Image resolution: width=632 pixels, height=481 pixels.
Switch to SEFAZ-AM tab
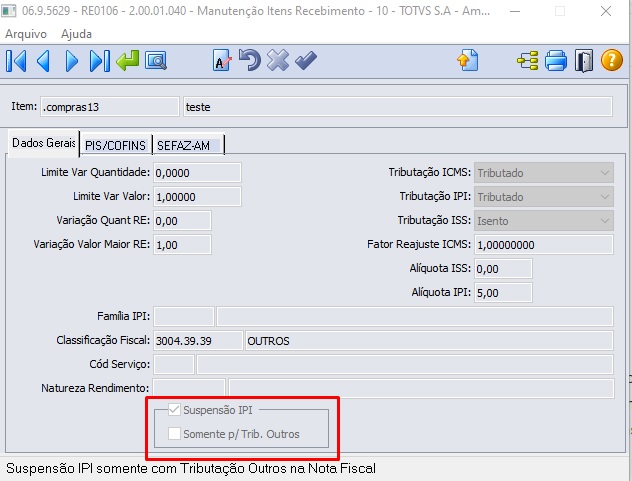click(188, 145)
